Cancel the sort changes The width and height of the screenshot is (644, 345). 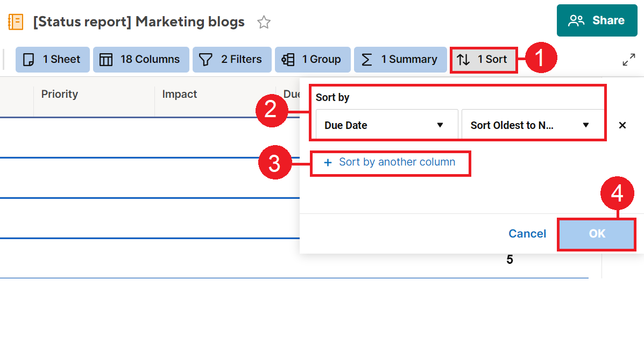[527, 234]
